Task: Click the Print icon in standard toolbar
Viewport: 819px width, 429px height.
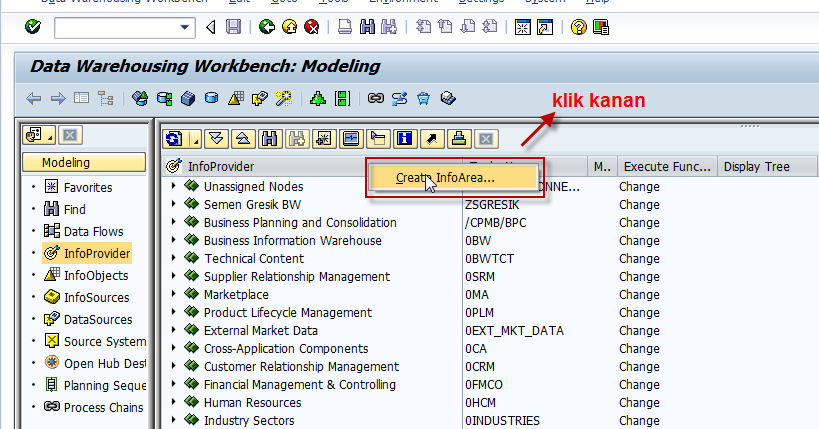Action: [345, 27]
